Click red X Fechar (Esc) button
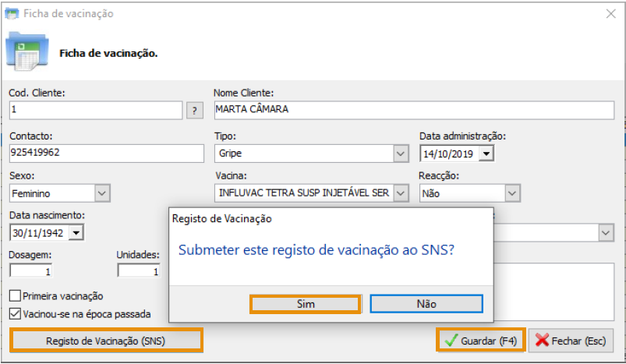This screenshot has height=364, width=626. (570, 341)
